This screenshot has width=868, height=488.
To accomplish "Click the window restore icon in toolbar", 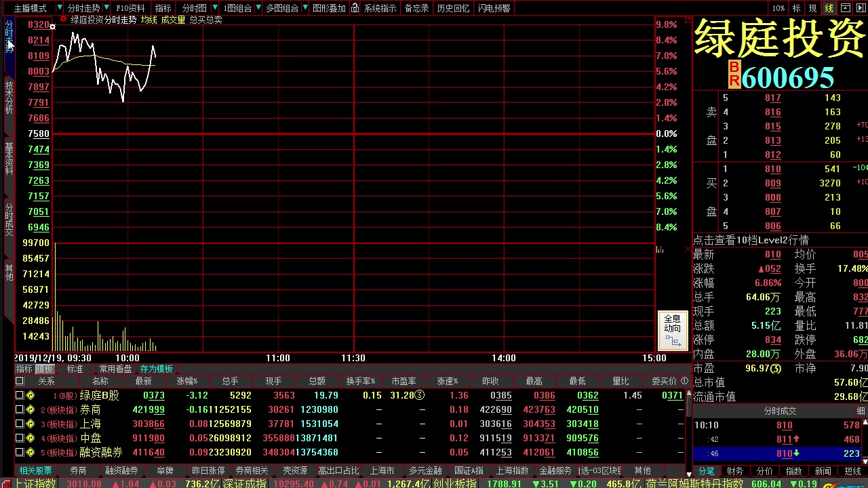I will coord(845,8).
